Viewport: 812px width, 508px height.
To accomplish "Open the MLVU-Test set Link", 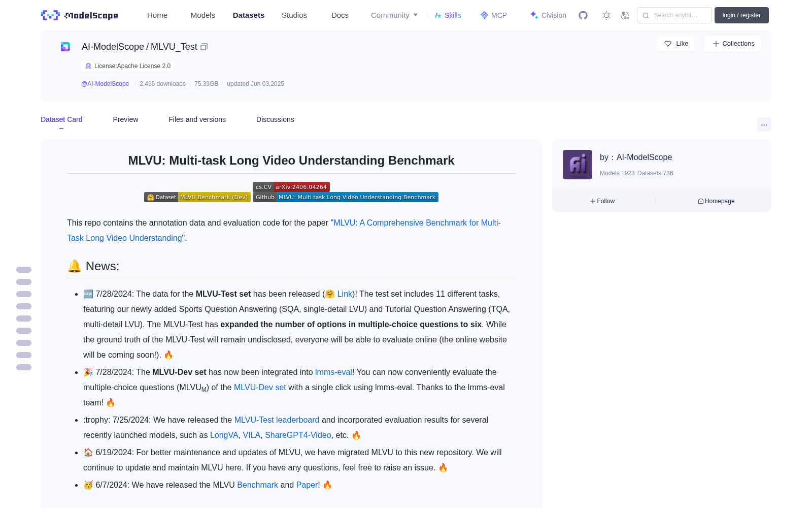I will (345, 294).
